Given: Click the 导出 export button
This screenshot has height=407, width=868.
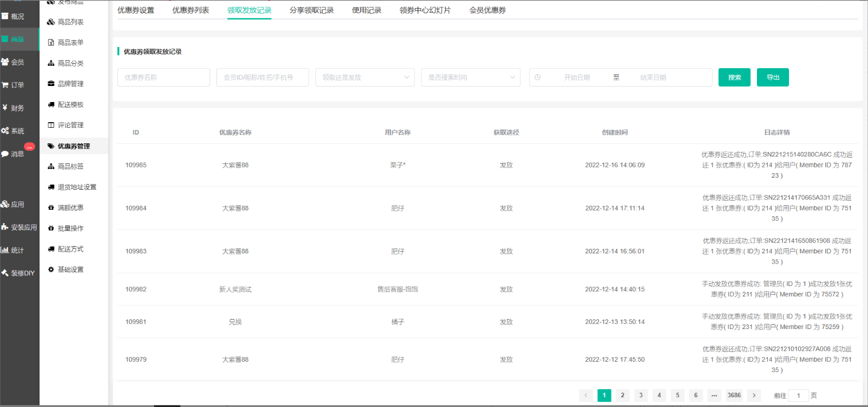Looking at the screenshot, I should pyautogui.click(x=772, y=77).
